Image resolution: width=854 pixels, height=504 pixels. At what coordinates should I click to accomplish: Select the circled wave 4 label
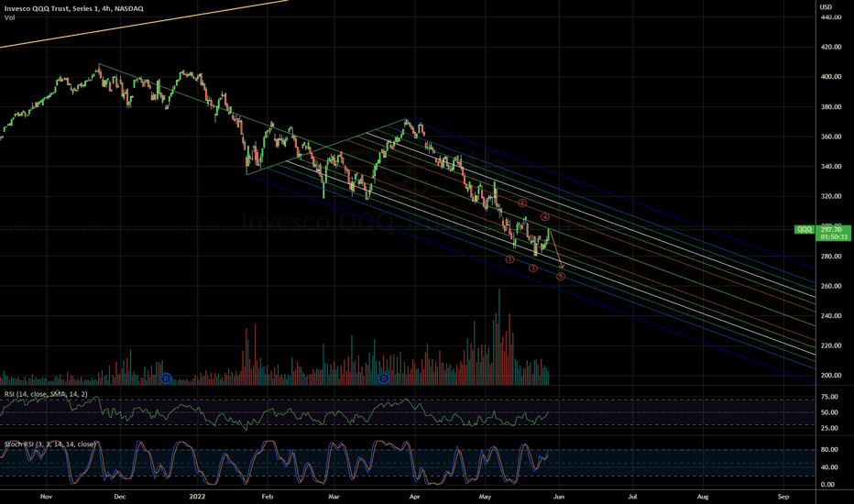[x=545, y=217]
